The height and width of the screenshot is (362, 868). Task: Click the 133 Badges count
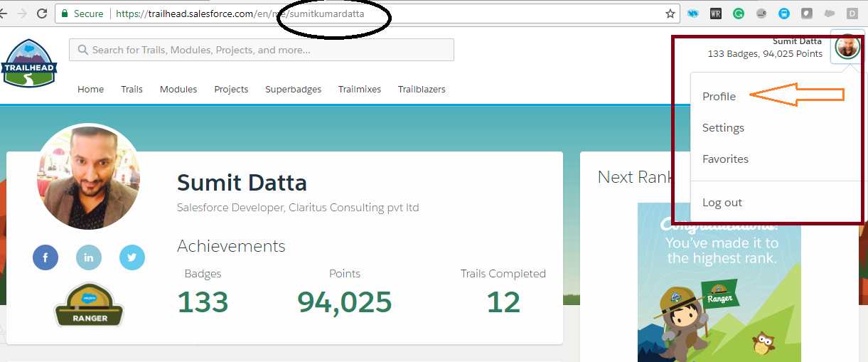click(203, 302)
